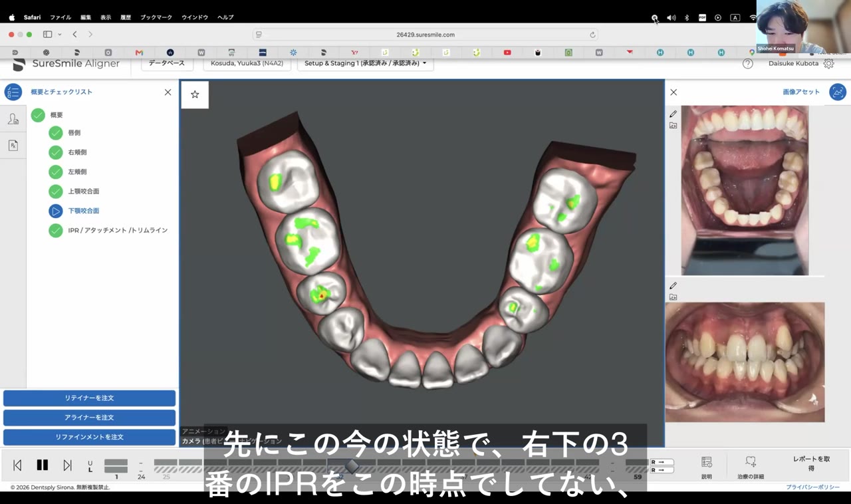Open the prescription sidebar icon
851x504 pixels.
click(x=13, y=145)
